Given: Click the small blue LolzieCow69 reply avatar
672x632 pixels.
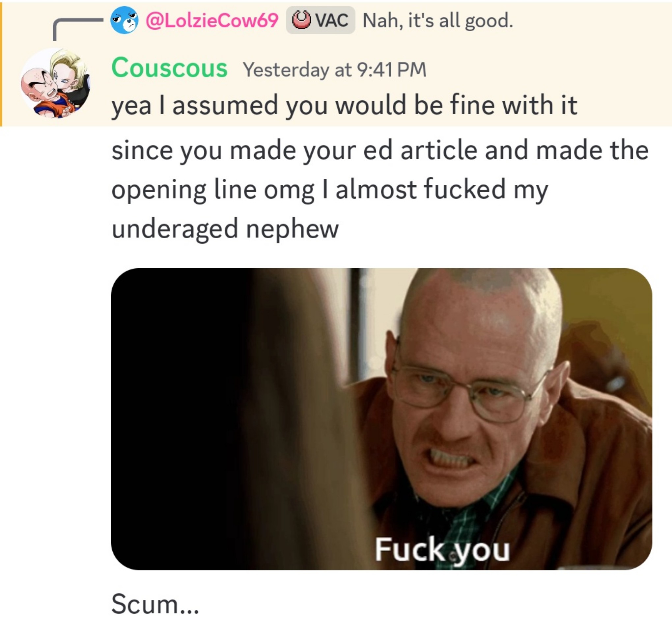Looking at the screenshot, I should pyautogui.click(x=124, y=20).
